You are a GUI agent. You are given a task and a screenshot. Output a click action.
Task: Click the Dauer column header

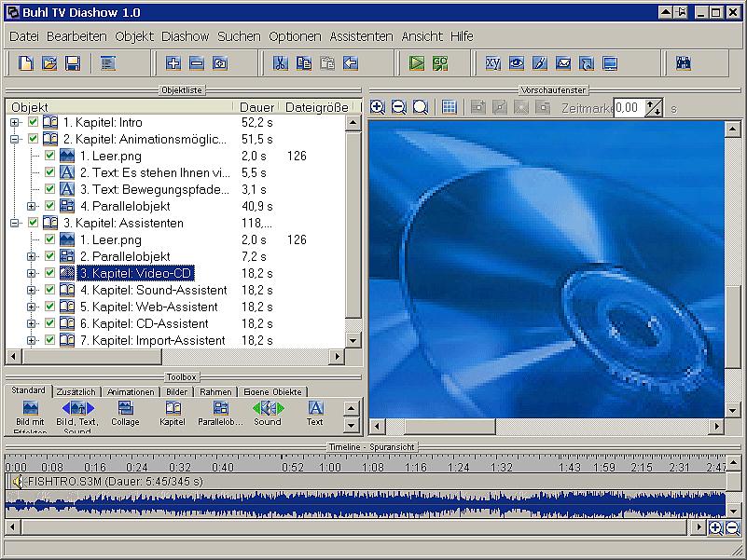click(256, 107)
